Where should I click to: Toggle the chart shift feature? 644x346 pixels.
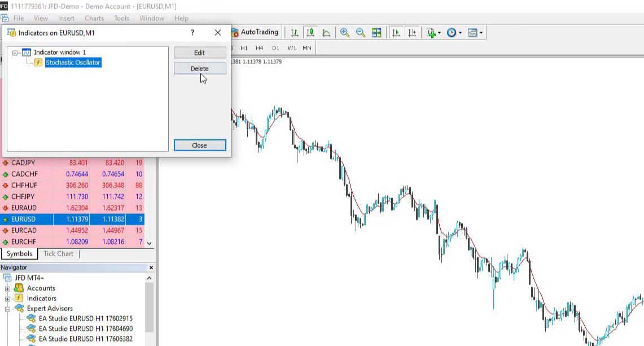pos(413,32)
